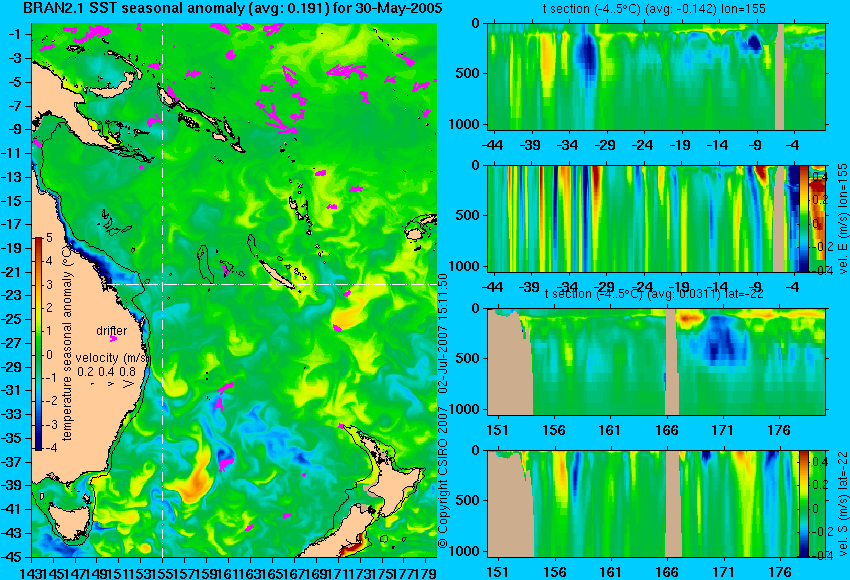850x580 pixels.
Task: Click the vel. S lat=-22 color bar
Action: [x=803, y=504]
